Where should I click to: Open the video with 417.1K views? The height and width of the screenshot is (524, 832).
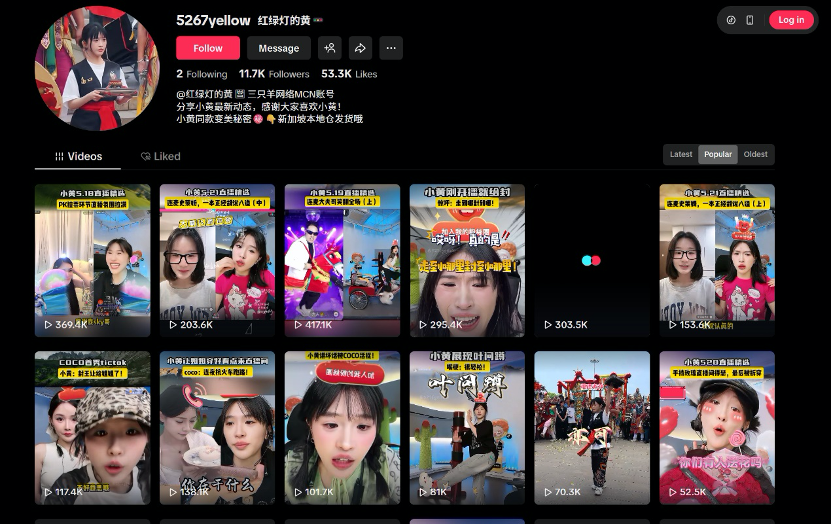342,260
